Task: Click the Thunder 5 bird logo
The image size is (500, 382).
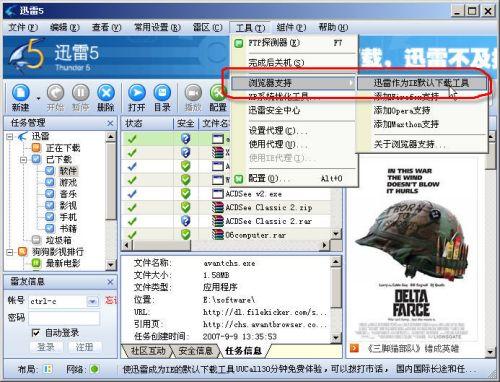Action: click(x=27, y=55)
